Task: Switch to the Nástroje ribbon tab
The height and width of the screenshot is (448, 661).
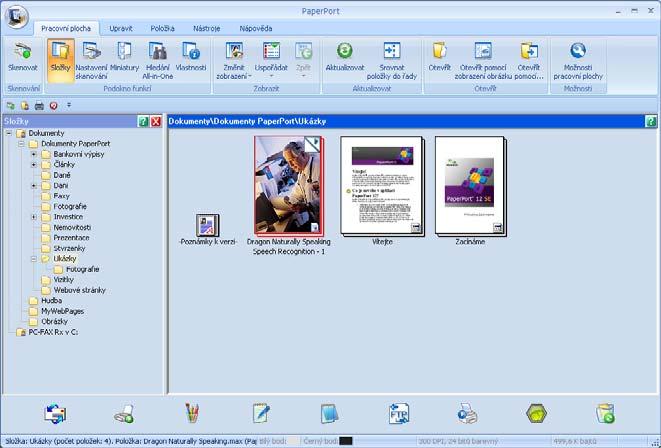Action: (207, 29)
